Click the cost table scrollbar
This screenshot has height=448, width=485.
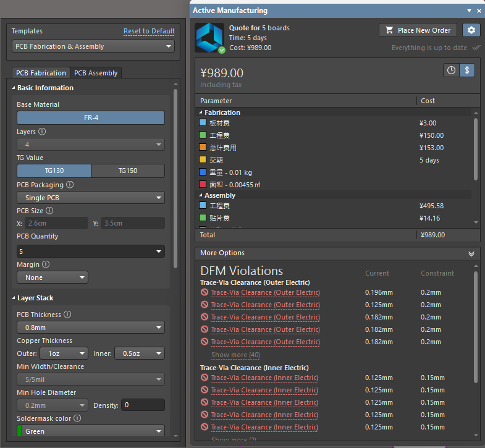pyautogui.click(x=476, y=149)
